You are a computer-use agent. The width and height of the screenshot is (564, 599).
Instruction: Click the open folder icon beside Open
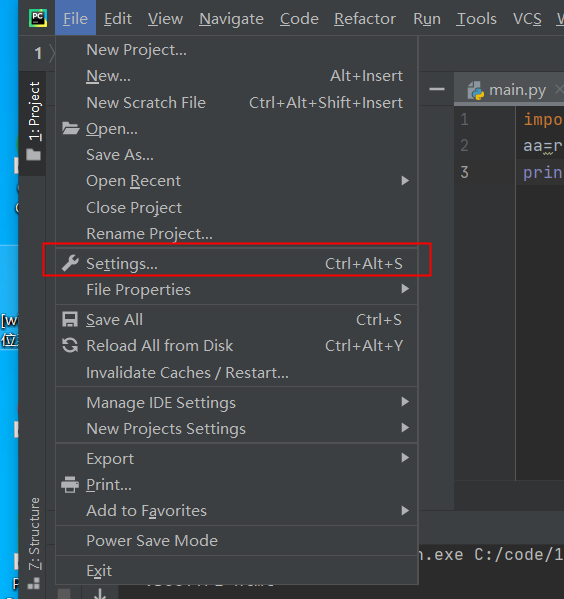pyautogui.click(x=71, y=129)
